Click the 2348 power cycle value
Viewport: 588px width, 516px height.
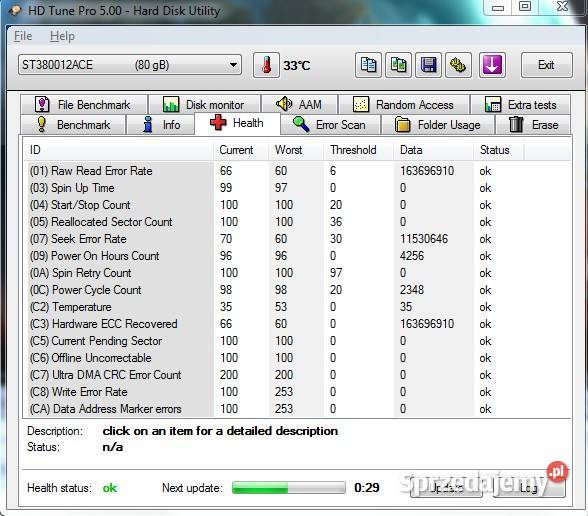pos(412,290)
